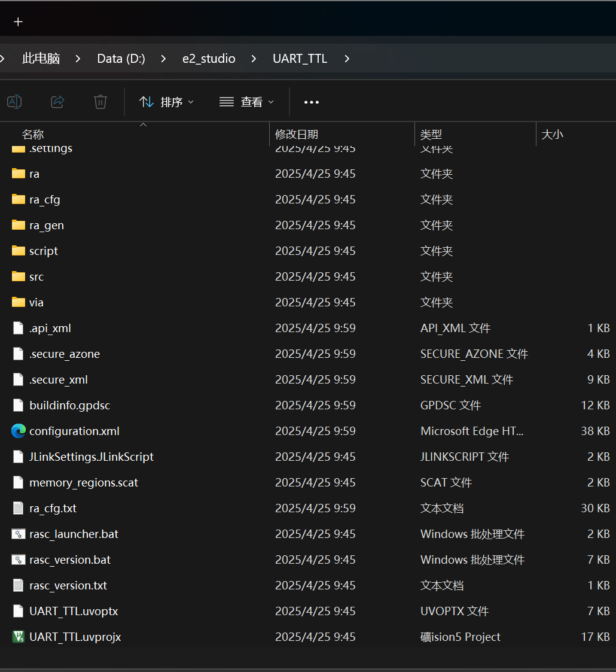Go to 此电脑 in breadcrumb
The height and width of the screenshot is (672, 616).
41,58
